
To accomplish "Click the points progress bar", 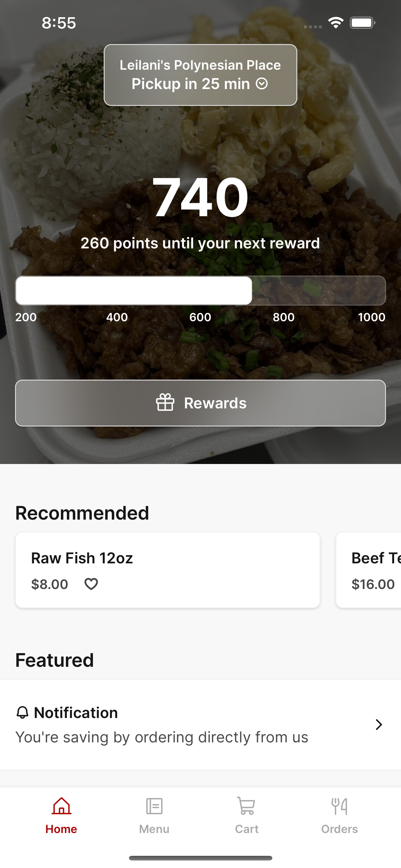I will click(200, 291).
